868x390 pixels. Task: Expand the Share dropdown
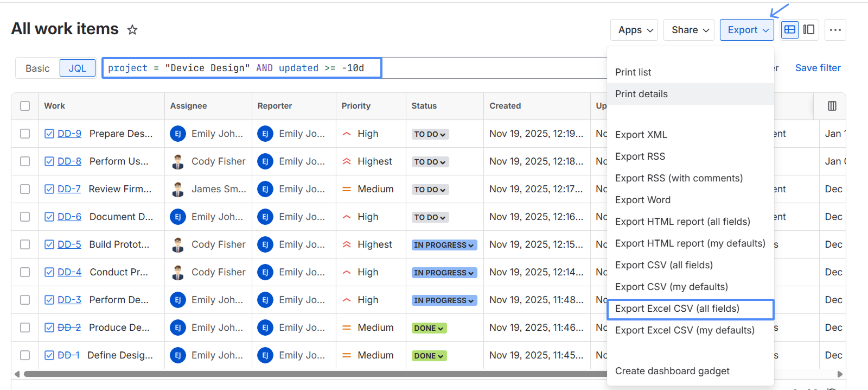689,30
